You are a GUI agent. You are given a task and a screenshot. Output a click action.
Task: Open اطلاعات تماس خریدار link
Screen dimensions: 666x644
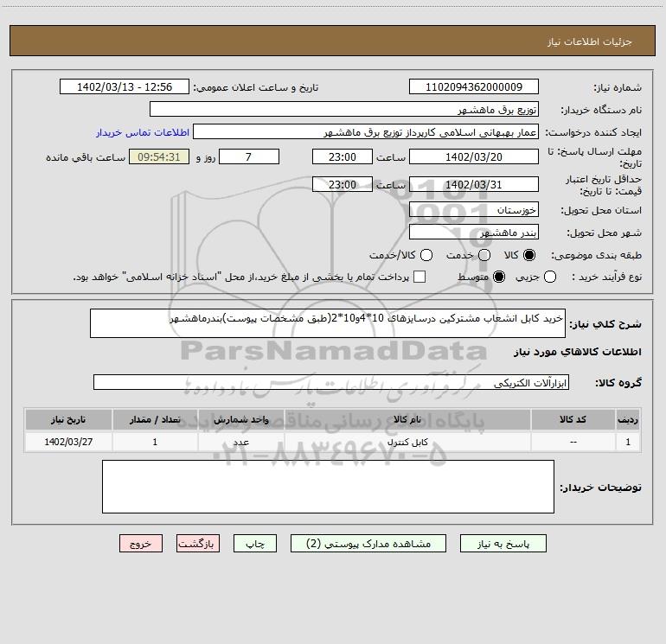[143, 132]
